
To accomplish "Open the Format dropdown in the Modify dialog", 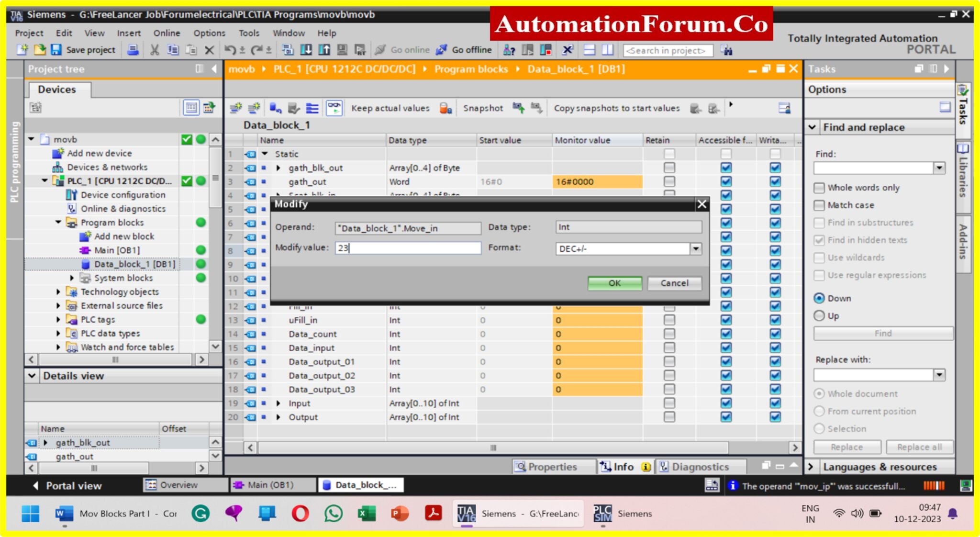I will [x=696, y=248].
